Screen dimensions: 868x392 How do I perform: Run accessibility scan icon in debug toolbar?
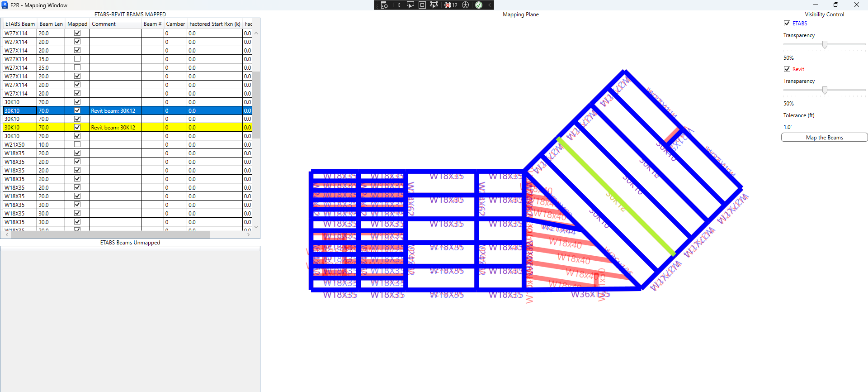point(466,5)
